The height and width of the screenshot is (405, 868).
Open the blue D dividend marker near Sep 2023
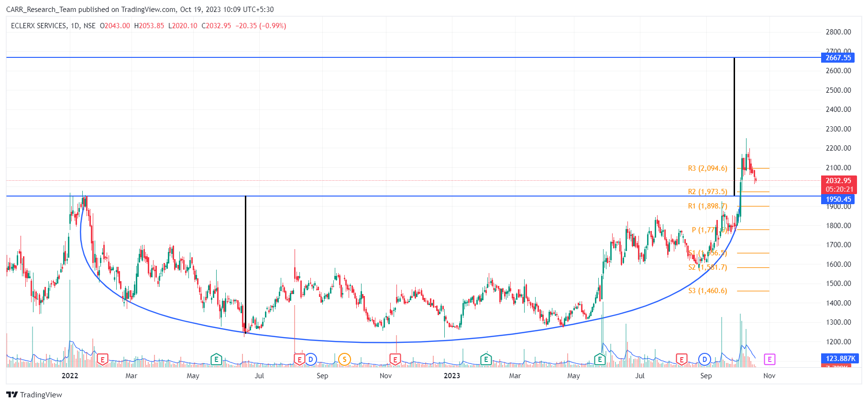704,359
